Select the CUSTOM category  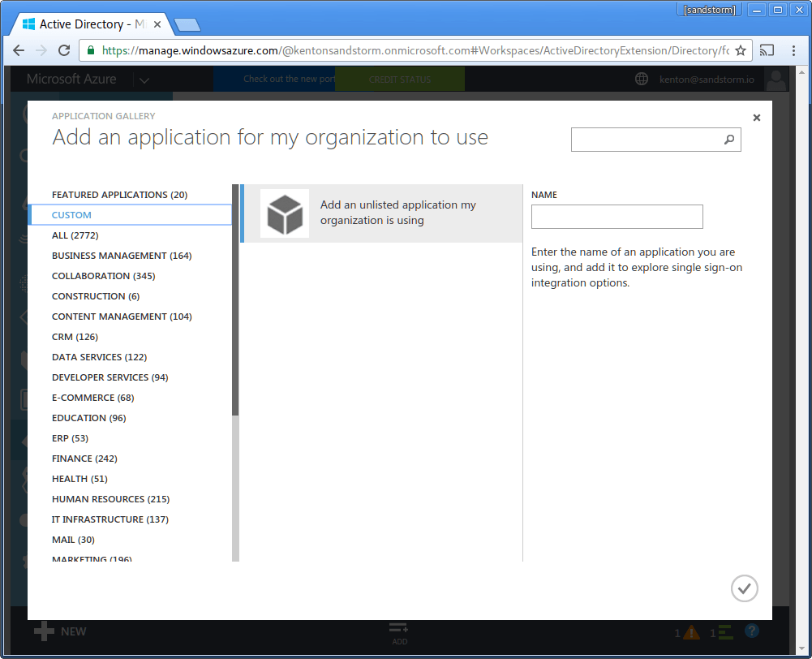131,215
